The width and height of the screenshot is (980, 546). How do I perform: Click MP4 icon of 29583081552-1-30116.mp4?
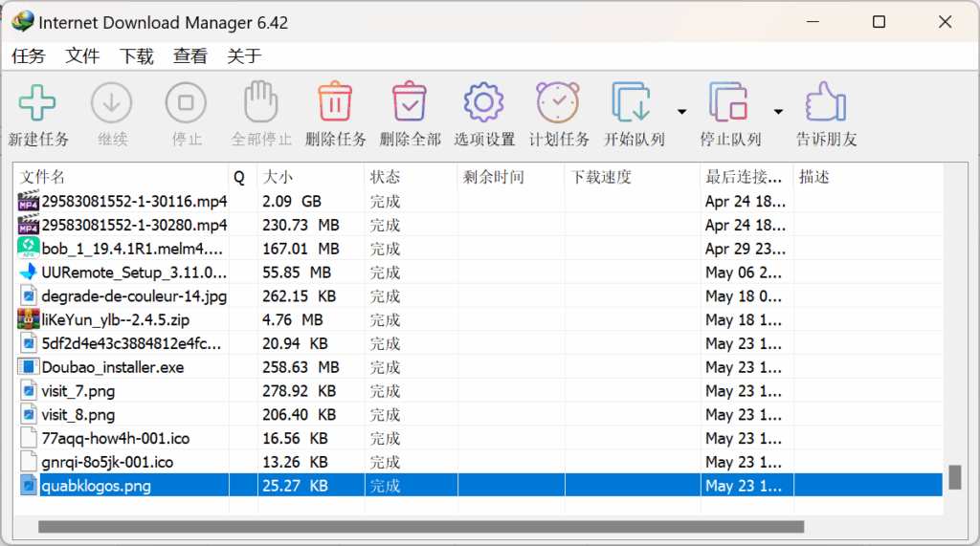(x=28, y=201)
